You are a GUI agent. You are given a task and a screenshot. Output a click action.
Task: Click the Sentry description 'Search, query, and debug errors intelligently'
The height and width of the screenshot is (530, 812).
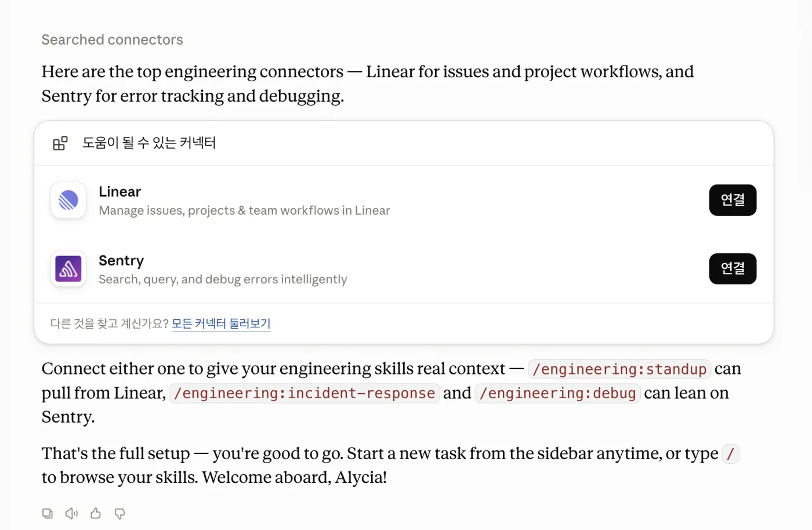223,279
